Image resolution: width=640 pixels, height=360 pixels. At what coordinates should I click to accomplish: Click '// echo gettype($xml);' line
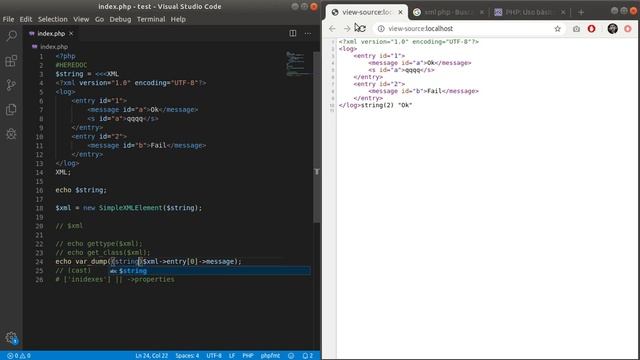point(99,244)
